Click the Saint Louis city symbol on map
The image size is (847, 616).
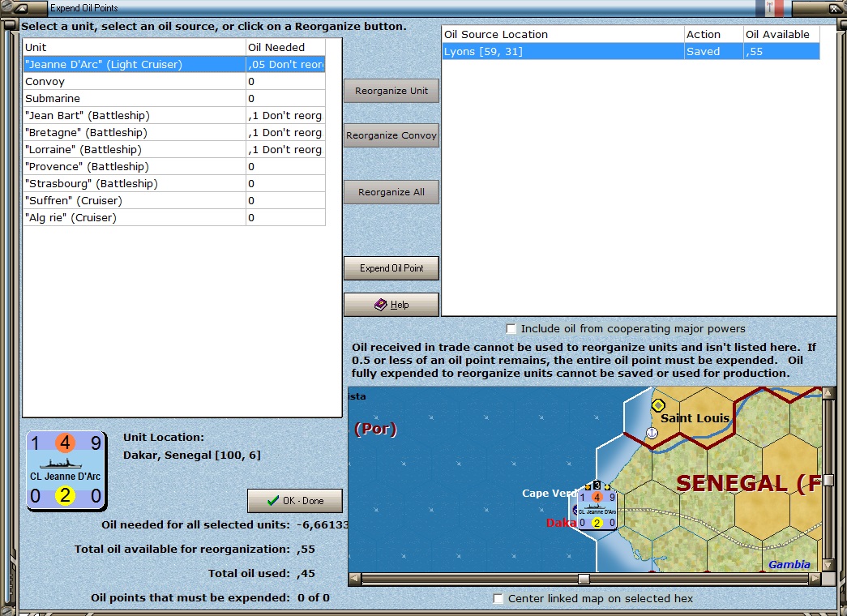[x=658, y=405]
